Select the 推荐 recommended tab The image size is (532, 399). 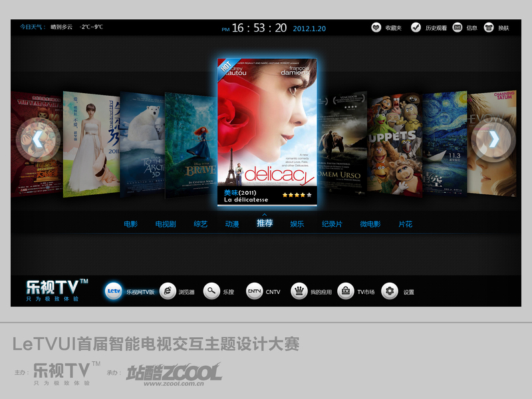[265, 223]
